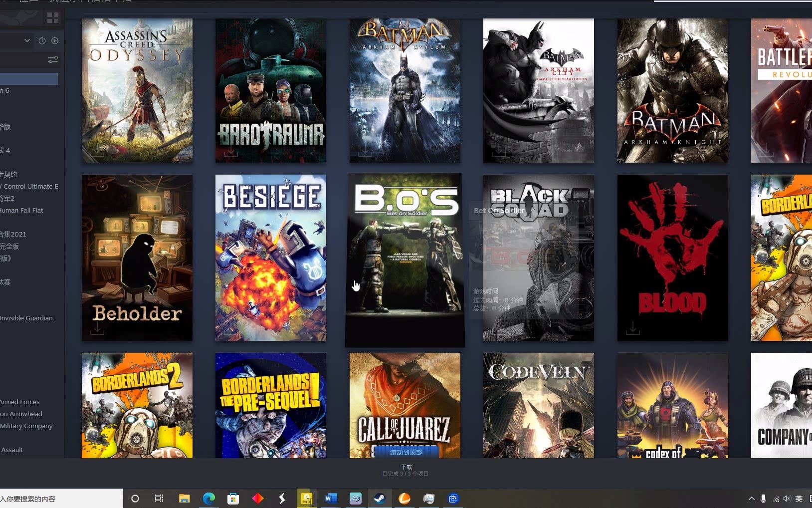Image resolution: width=812 pixels, height=508 pixels.
Task: Open Company of Heroes cover
Action: (x=782, y=406)
